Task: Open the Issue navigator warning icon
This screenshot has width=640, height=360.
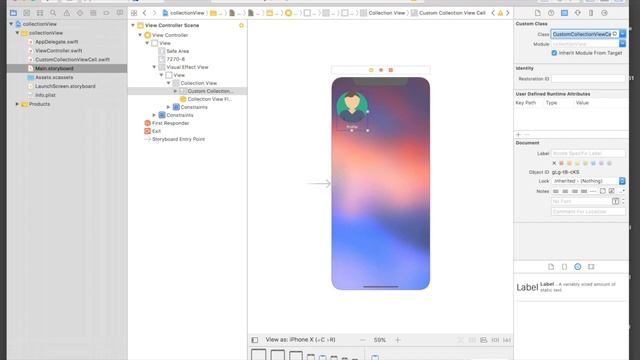Action: coord(67,13)
